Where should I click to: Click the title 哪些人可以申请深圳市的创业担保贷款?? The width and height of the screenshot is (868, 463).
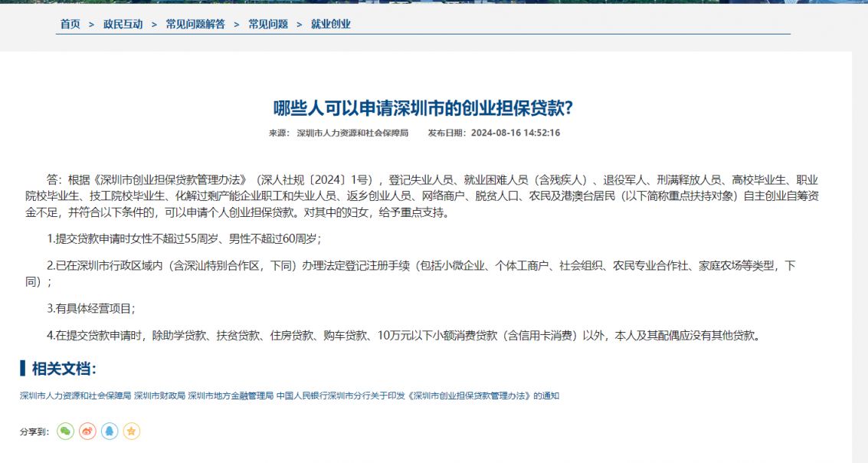[x=423, y=108]
